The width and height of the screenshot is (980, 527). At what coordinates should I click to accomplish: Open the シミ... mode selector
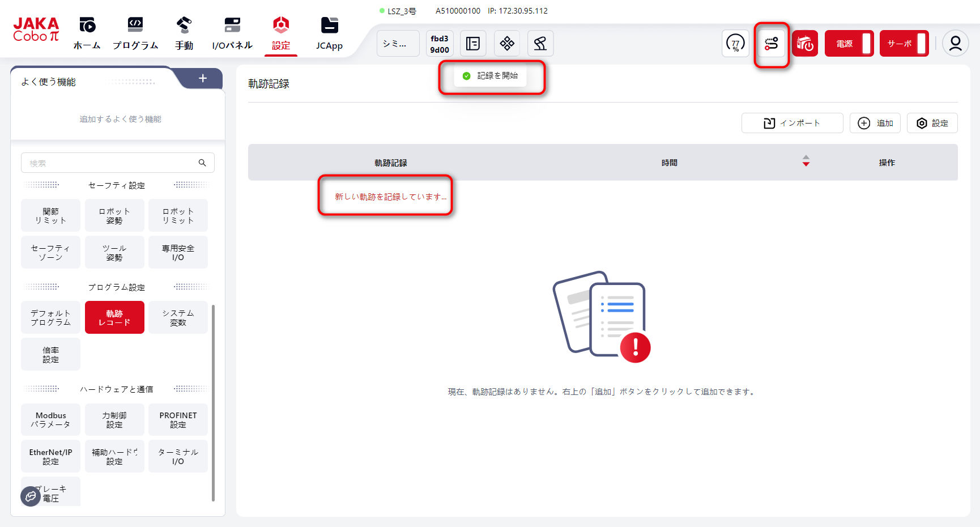[398, 44]
